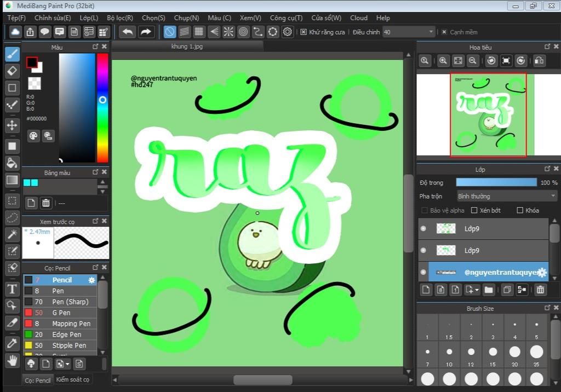The width and height of the screenshot is (561, 392).
Task: Select the Eraser tool
Action: [x=12, y=71]
